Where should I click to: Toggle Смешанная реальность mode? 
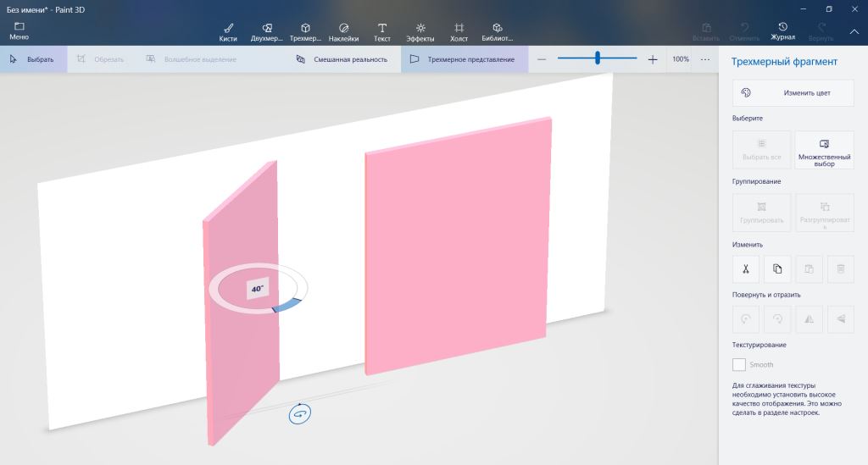coord(342,59)
